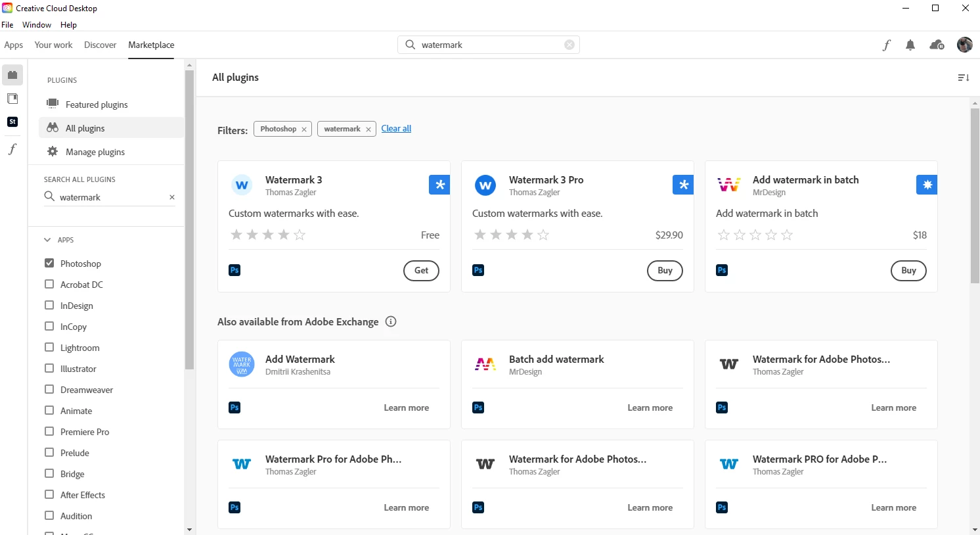Check the After Effects filter

[x=49, y=494]
